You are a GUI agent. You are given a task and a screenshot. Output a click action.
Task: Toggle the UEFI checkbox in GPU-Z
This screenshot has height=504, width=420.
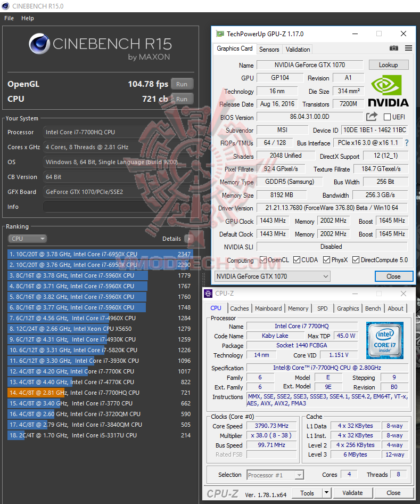coord(387,117)
